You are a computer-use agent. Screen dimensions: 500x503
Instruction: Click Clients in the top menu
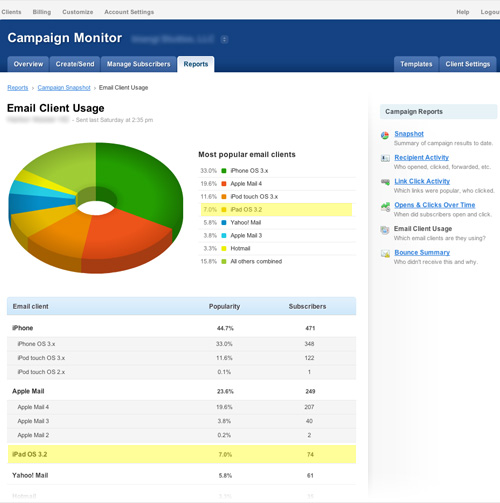11,12
